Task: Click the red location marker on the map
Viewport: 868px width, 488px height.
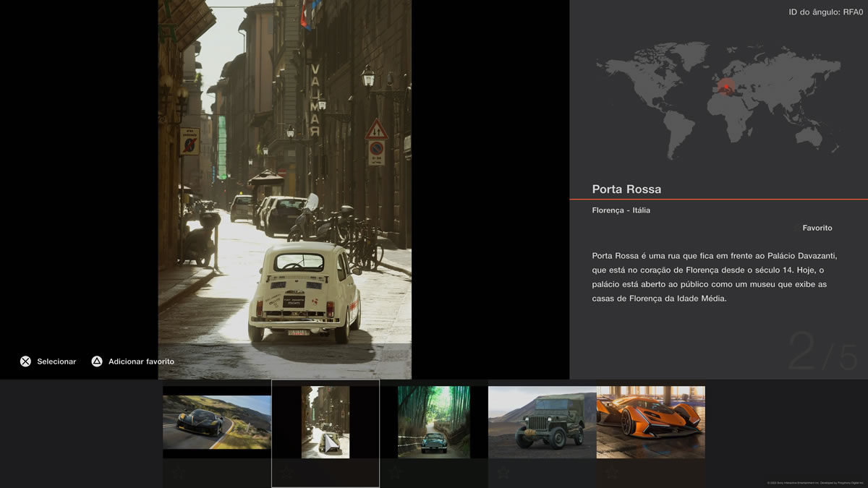Action: click(726, 87)
